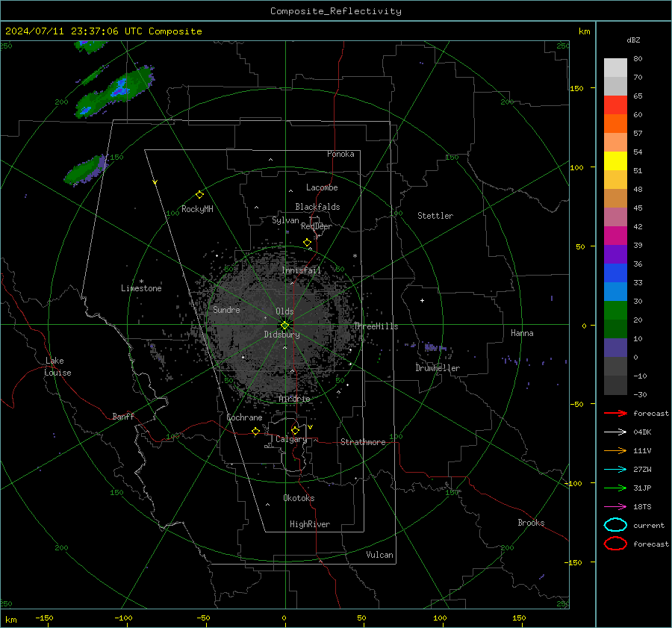Image resolution: width=672 pixels, height=628 pixels.
Task: Click the white cross marker west of Hanna
Action: (422, 300)
